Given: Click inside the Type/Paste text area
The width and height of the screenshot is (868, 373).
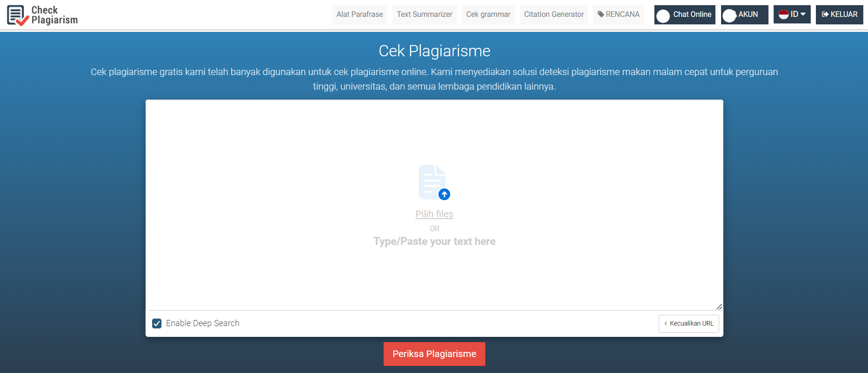Looking at the screenshot, I should point(434,272).
